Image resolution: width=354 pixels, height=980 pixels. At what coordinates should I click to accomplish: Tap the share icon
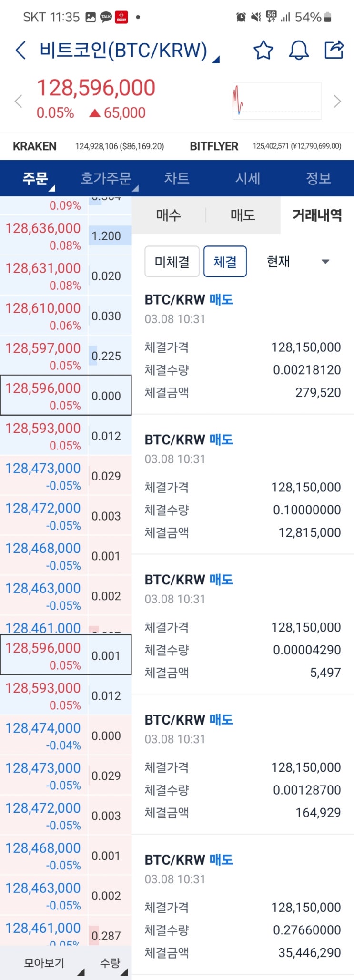tap(334, 50)
